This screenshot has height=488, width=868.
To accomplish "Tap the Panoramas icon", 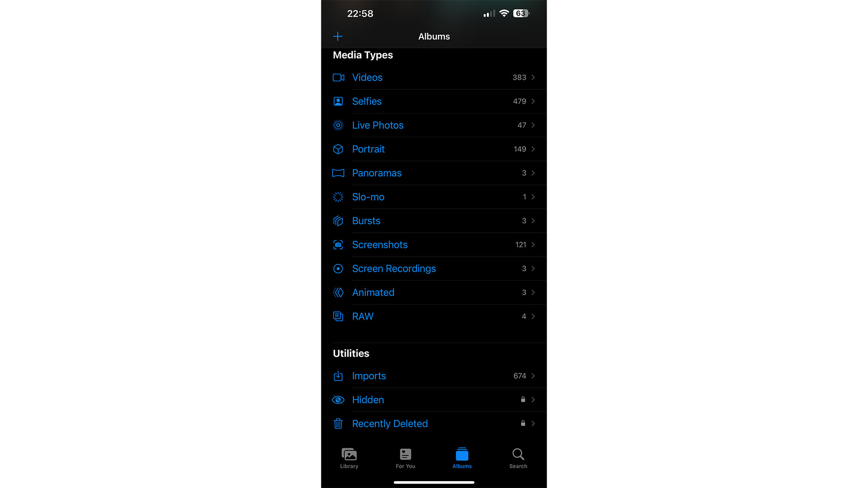I will pyautogui.click(x=338, y=173).
